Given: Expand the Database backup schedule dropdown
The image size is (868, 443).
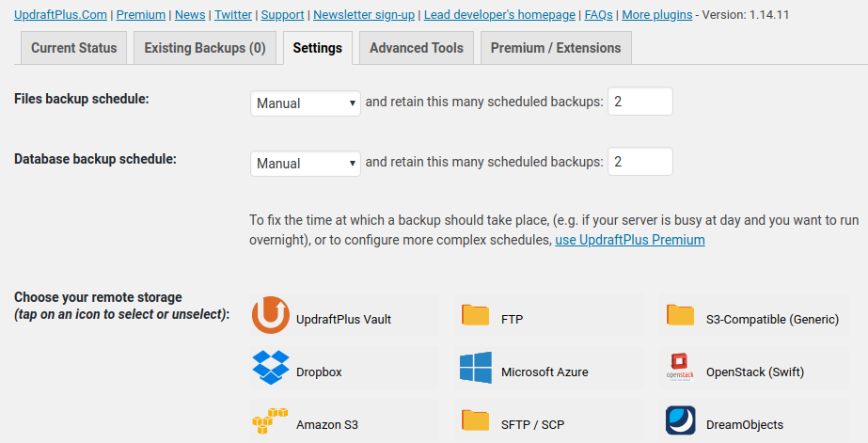Looking at the screenshot, I should pos(306,163).
